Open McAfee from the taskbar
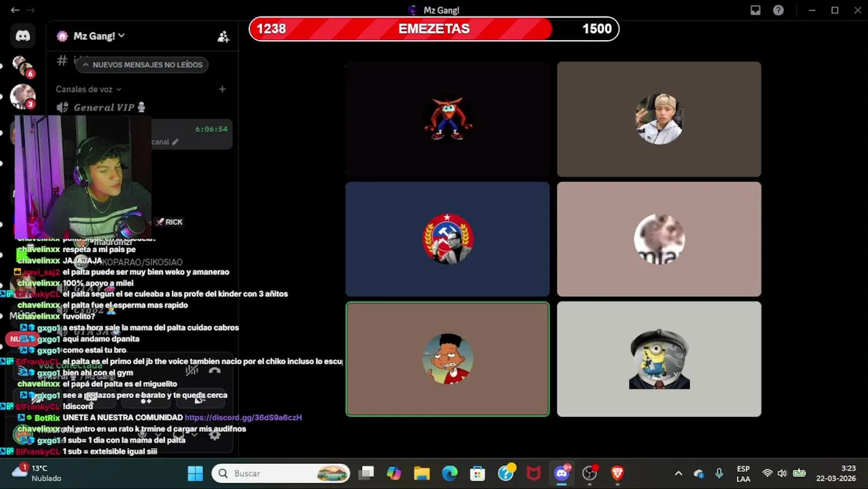Image resolution: width=868 pixels, height=489 pixels. point(534,473)
